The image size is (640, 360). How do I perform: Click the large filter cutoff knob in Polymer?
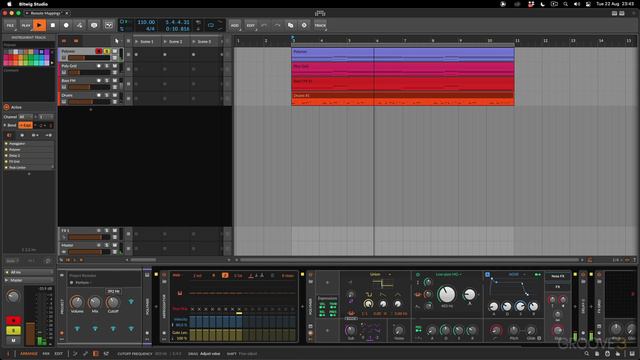click(x=447, y=294)
